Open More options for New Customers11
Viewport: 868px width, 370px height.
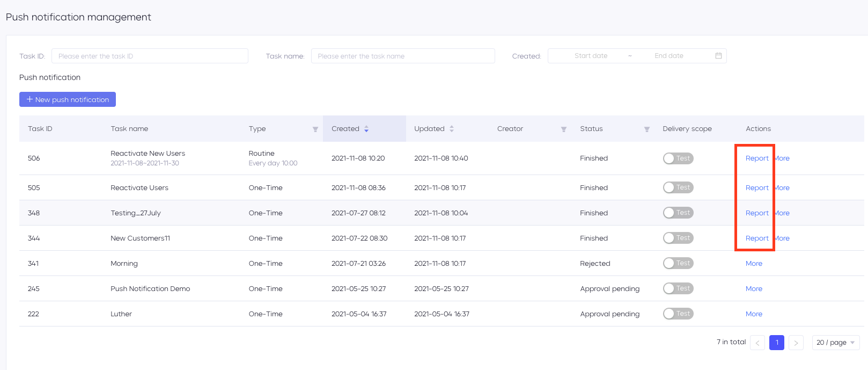(x=782, y=238)
